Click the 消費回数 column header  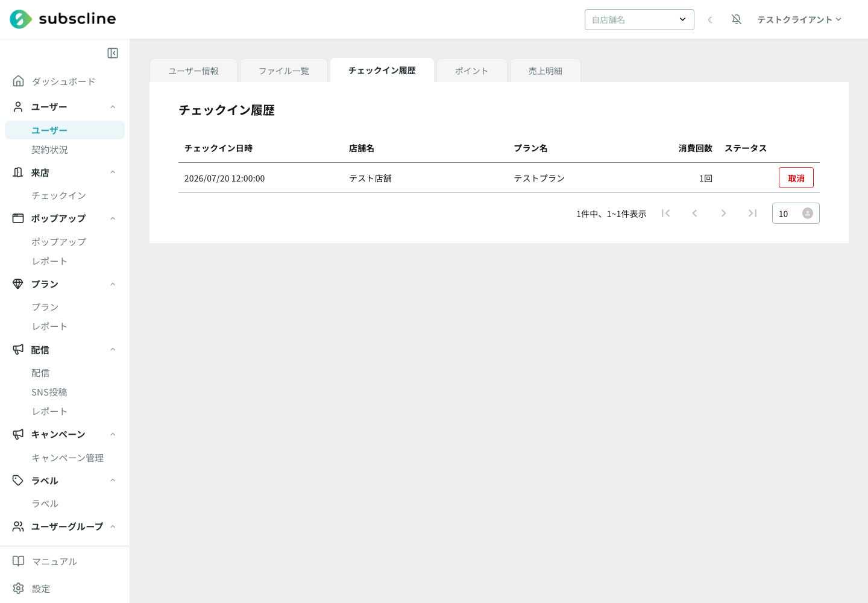(696, 148)
